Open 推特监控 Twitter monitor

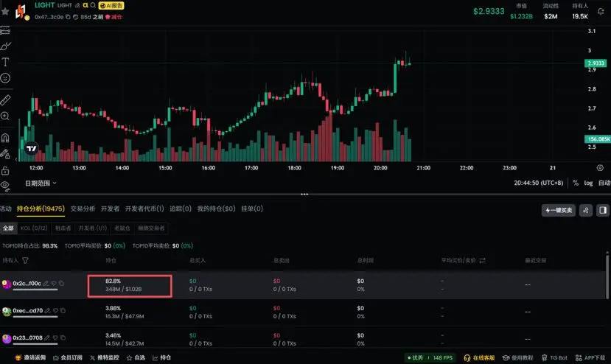coord(105,358)
